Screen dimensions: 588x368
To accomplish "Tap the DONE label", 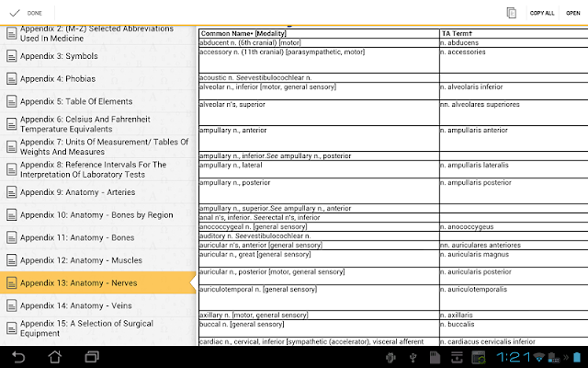I will (35, 13).
